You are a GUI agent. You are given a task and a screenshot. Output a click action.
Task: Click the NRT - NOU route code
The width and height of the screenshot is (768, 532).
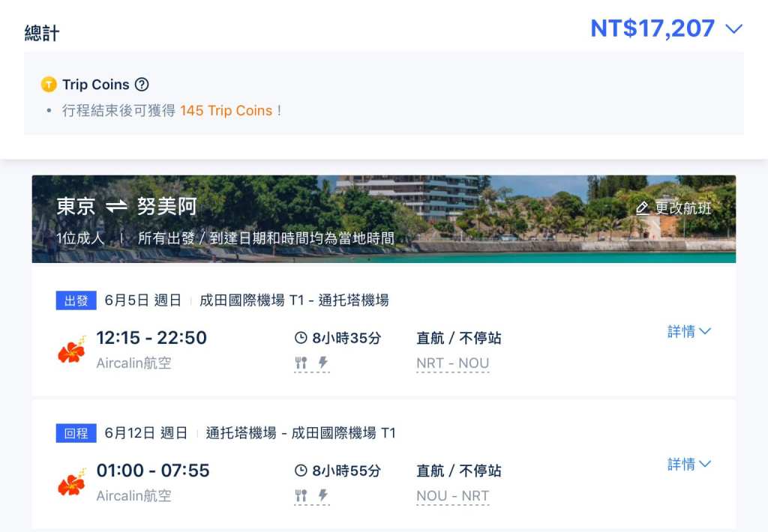click(x=452, y=363)
